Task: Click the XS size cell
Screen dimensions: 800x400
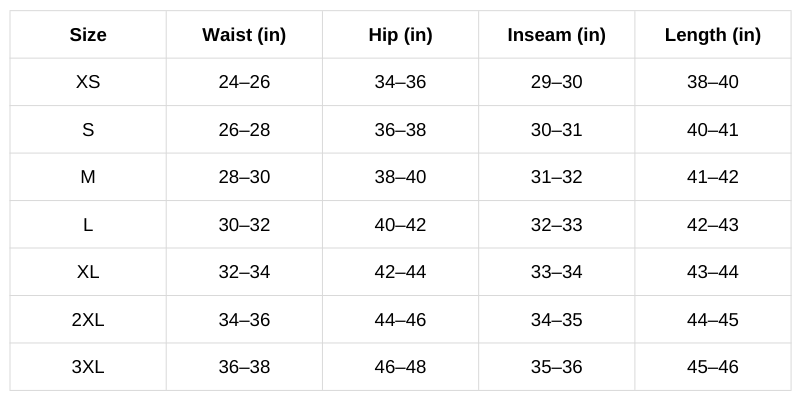Action: pos(88,82)
